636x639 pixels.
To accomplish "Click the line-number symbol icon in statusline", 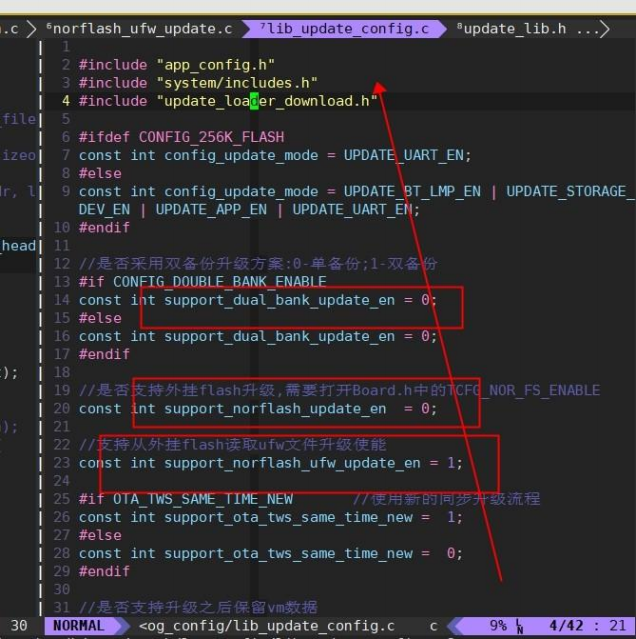I will (519, 626).
